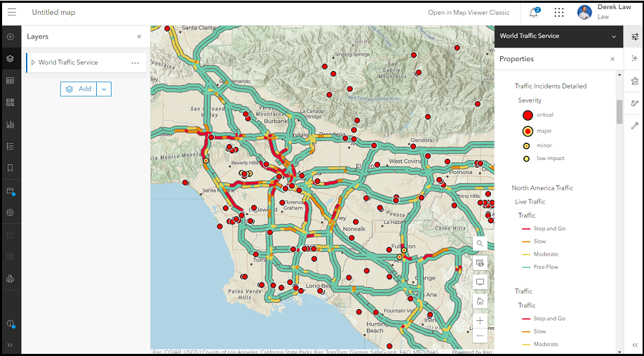Viewport: 644px width, 356px height.
Task: Click the Properties panel scrollbar thumb
Action: [x=619, y=112]
